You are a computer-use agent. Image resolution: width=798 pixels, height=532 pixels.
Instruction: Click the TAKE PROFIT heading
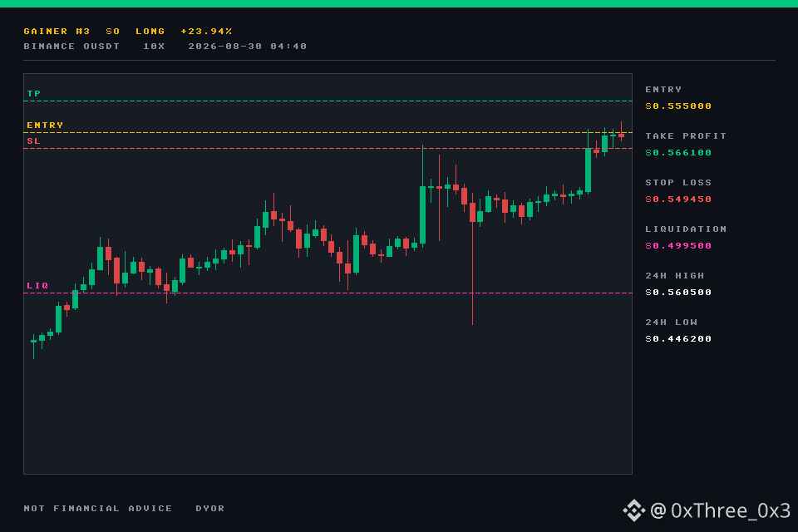(686, 136)
